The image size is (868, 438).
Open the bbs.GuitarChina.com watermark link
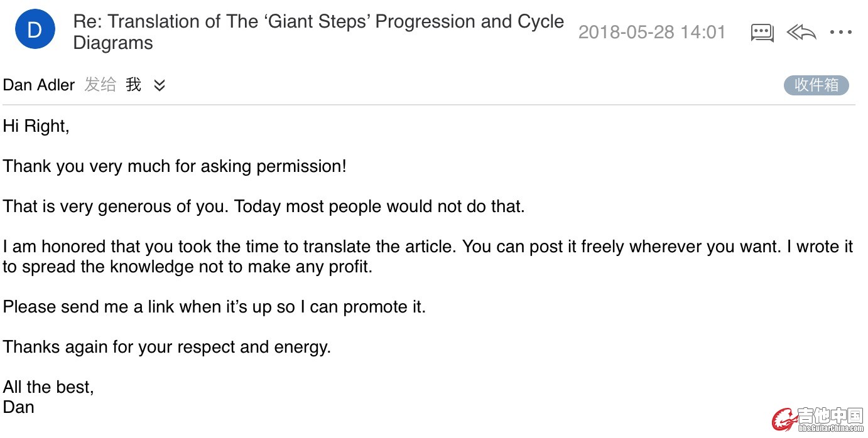tap(830, 429)
